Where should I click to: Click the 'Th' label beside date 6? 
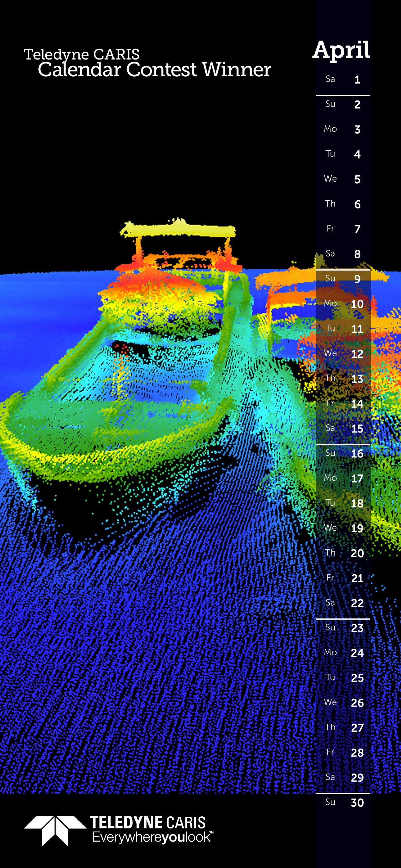coord(330,203)
